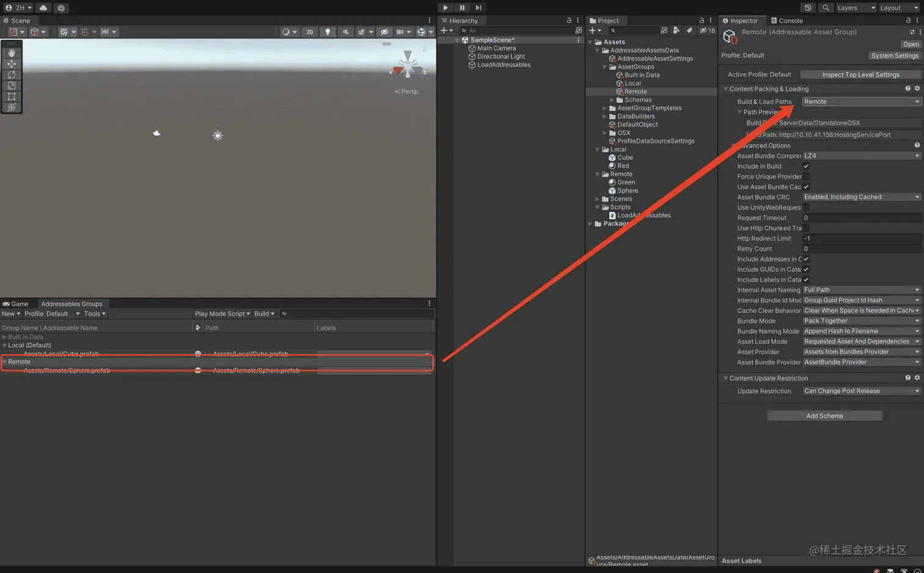The height and width of the screenshot is (573, 924).
Task: Toggle the Include in Build checkbox
Action: pyautogui.click(x=806, y=166)
